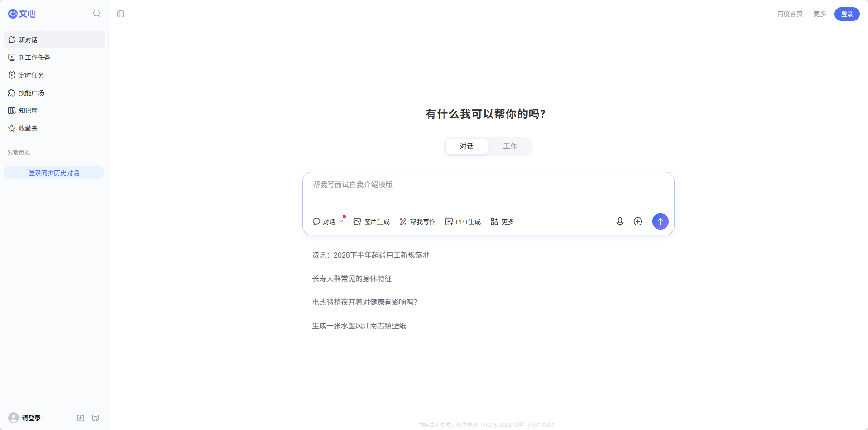Open 新工作任务 in sidebar
This screenshot has height=430, width=868.
[x=54, y=57]
